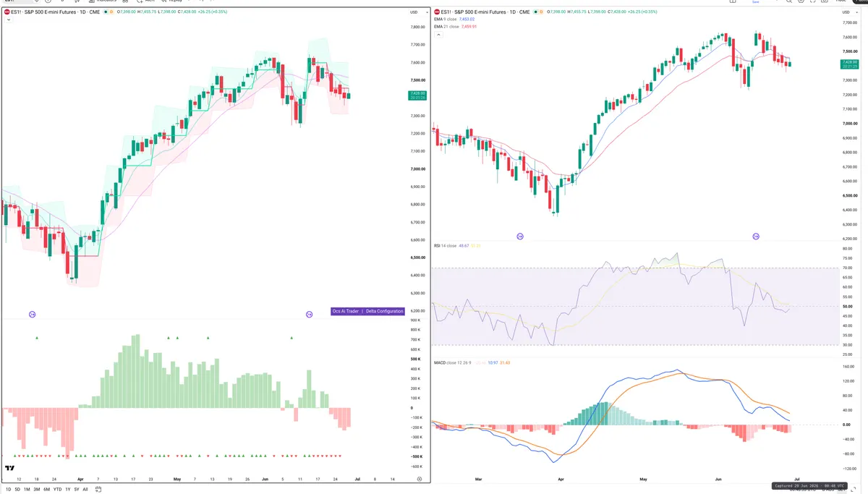The image size is (868, 494).
Task: Click the 500 K delta axis label
Action: [x=415, y=359]
